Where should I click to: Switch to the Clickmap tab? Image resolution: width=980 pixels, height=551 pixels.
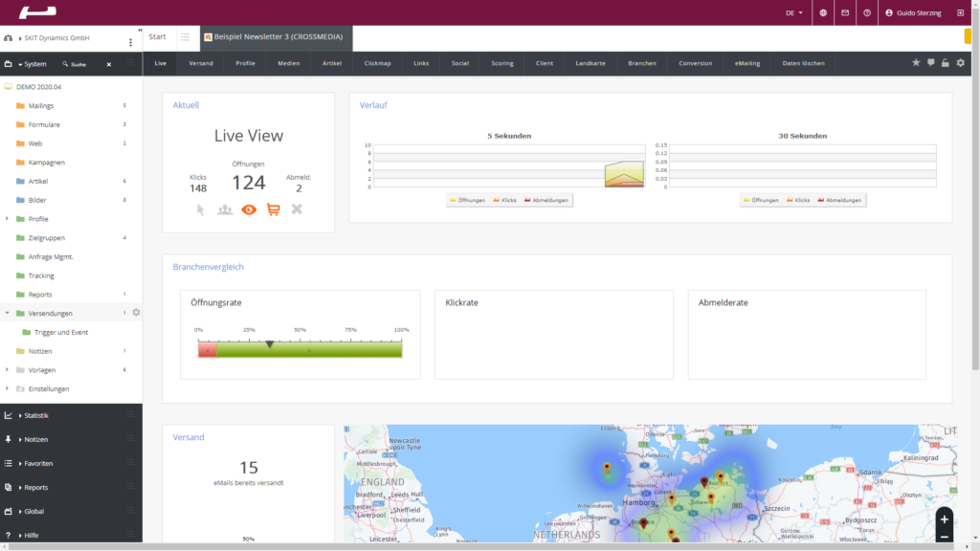tap(377, 62)
